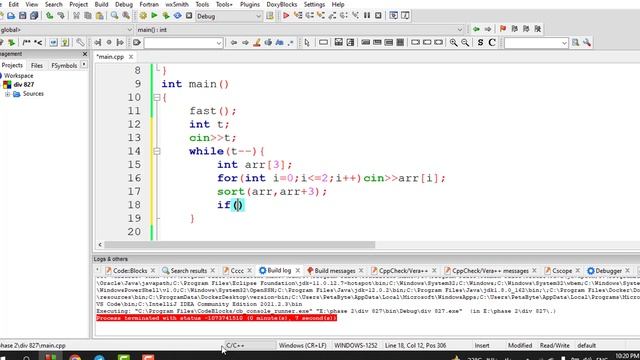The height and width of the screenshot is (360, 640).
Task: Run the program with the green play icon
Action: pyautogui.click(x=154, y=16)
